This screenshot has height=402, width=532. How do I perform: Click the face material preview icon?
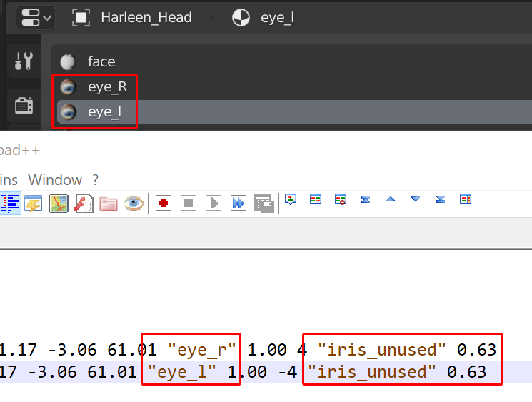(x=68, y=61)
